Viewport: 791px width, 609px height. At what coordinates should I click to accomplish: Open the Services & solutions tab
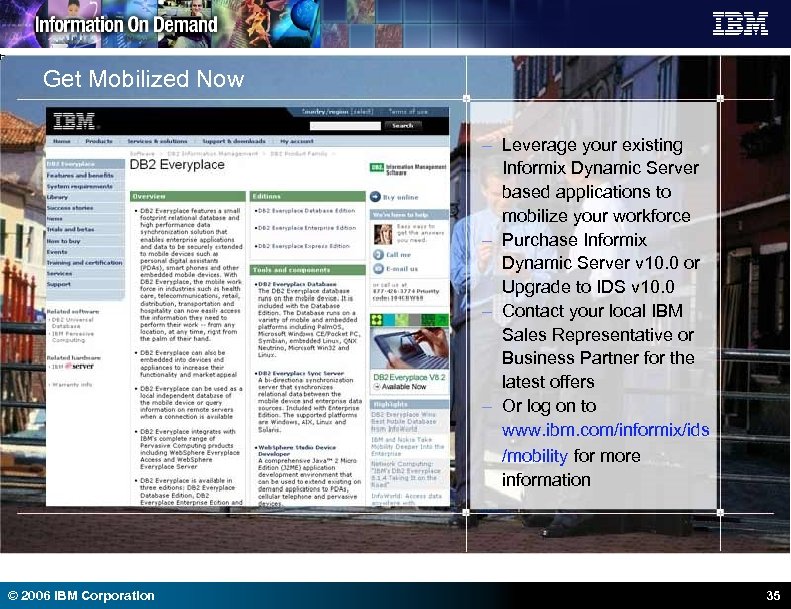tap(157, 141)
